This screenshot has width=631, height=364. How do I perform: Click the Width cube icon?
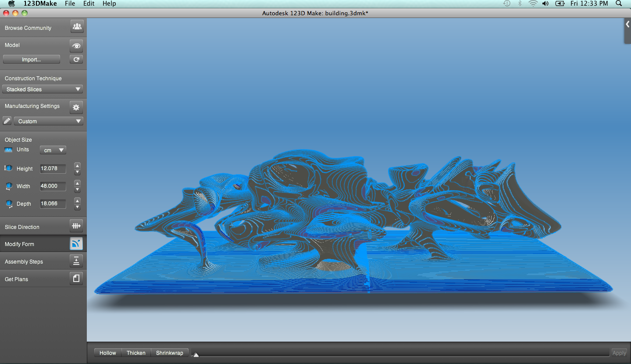[9, 186]
